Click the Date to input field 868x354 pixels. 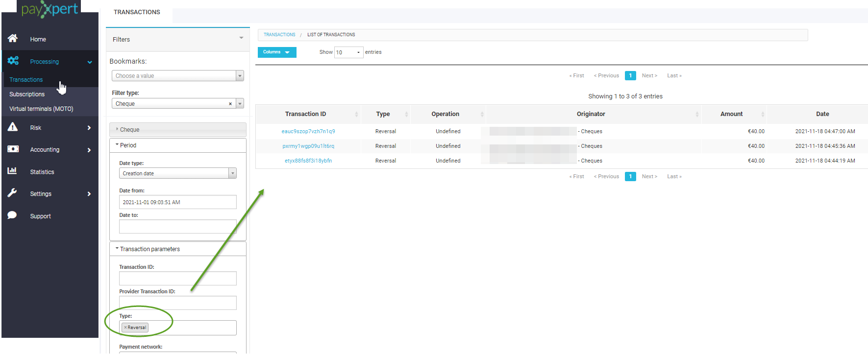click(178, 227)
